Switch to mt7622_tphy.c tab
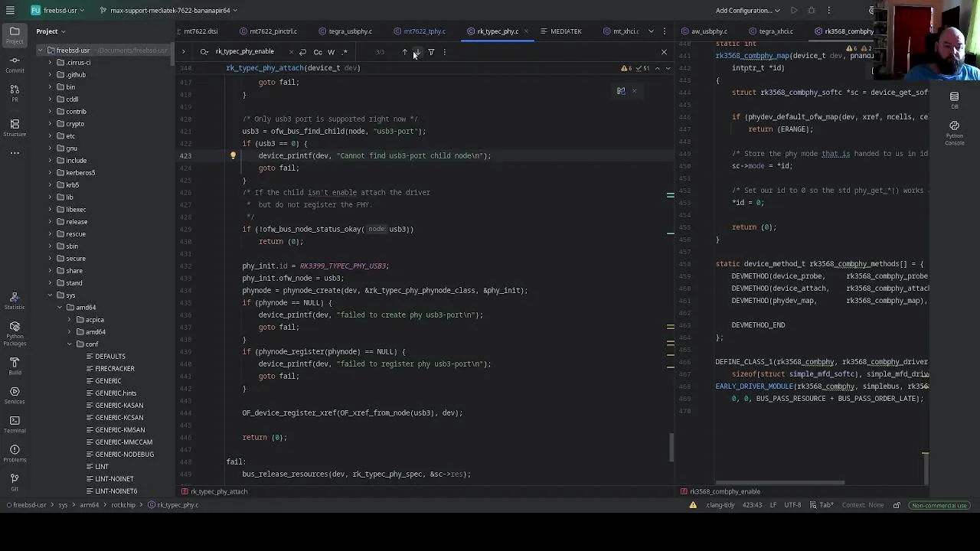Image resolution: width=980 pixels, height=551 pixels. click(420, 31)
